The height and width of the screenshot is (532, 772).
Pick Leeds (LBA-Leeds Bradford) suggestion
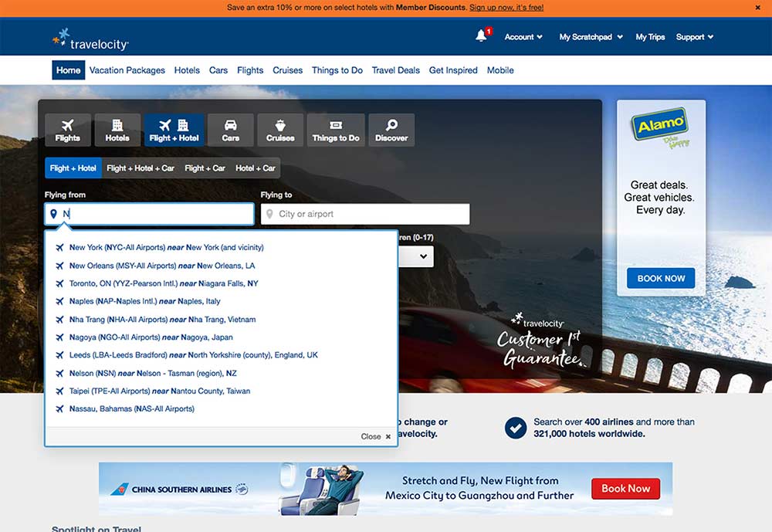(x=194, y=354)
